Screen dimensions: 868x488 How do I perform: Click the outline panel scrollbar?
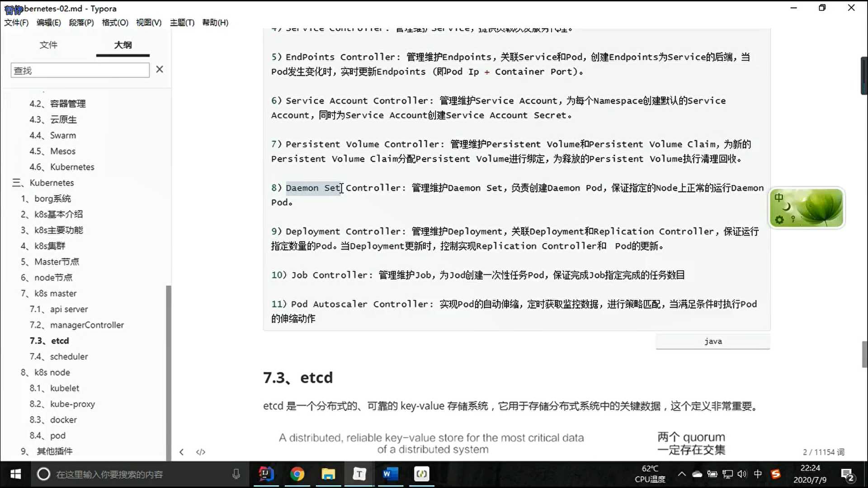click(169, 371)
